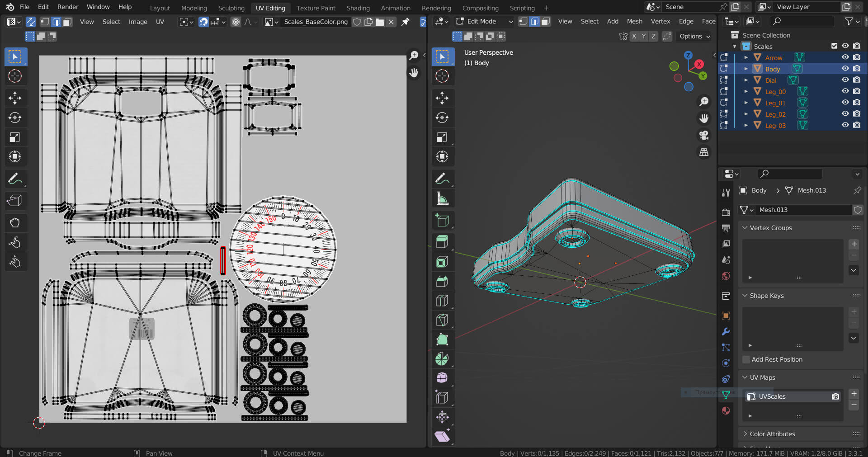Add a new UV map with plus button
The height and width of the screenshot is (457, 868).
854,394
